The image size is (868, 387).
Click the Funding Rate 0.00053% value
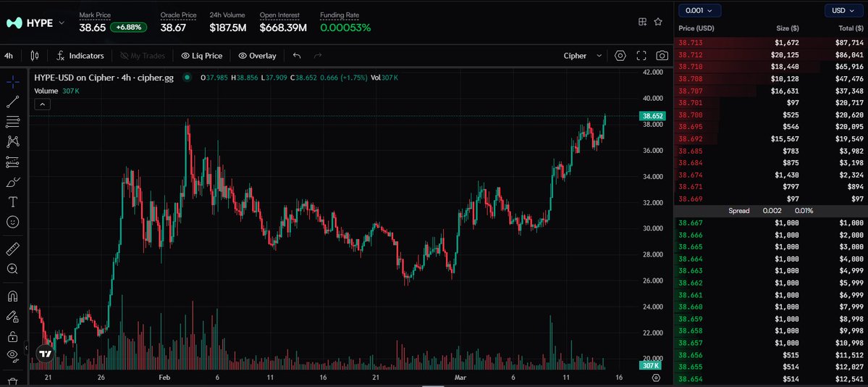click(345, 27)
